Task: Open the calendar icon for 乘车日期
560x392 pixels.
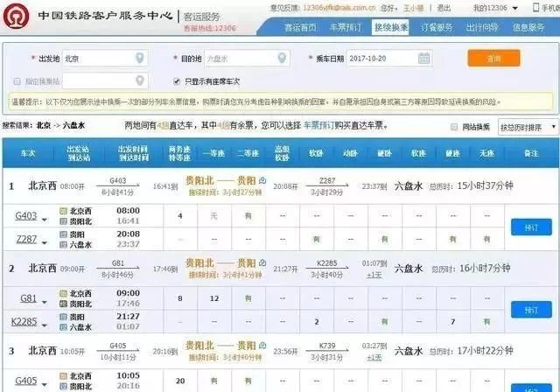Action: tap(423, 58)
